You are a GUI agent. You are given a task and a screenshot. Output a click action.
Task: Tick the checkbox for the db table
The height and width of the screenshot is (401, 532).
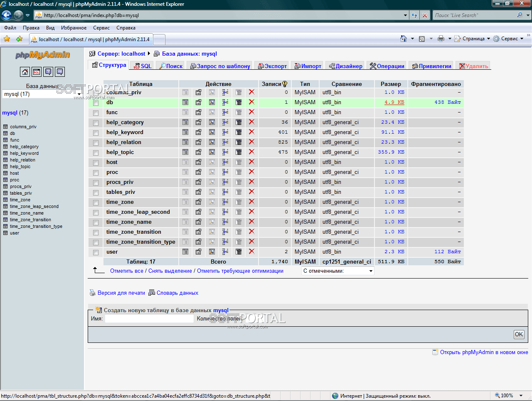(x=96, y=103)
